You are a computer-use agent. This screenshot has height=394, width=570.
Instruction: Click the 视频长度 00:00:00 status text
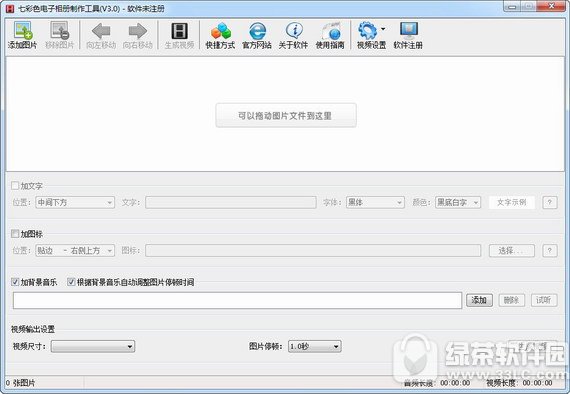[x=519, y=383]
